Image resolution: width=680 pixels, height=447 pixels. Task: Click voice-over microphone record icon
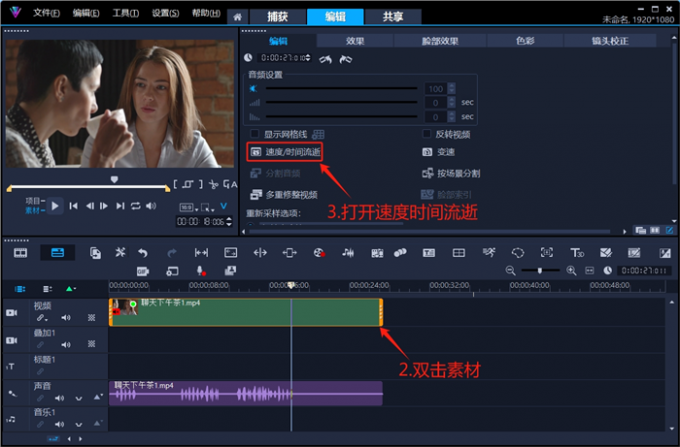pyautogui.click(x=201, y=271)
